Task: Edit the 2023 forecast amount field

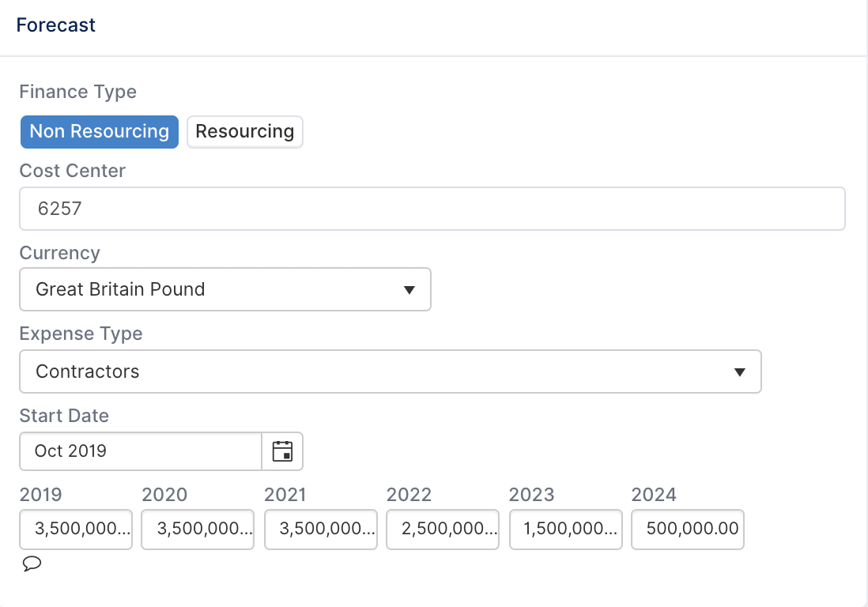Action: (566, 529)
